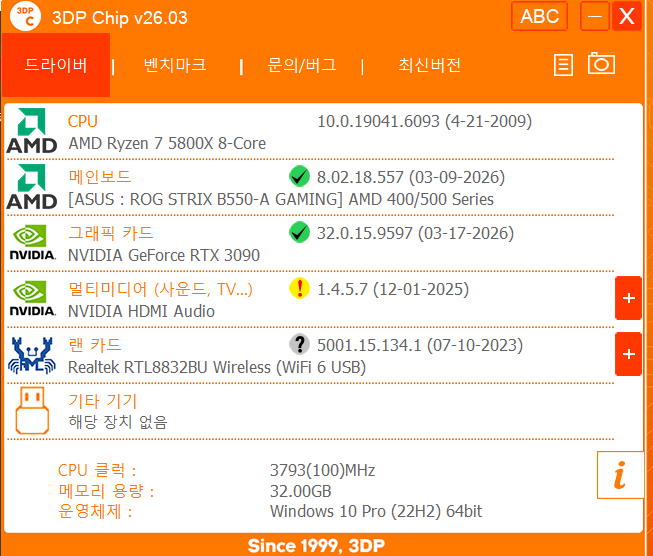Screen dimensions: 653x556
Task: Click version text 32.0.15.9597 (03-17-2026)
Action: pos(415,233)
